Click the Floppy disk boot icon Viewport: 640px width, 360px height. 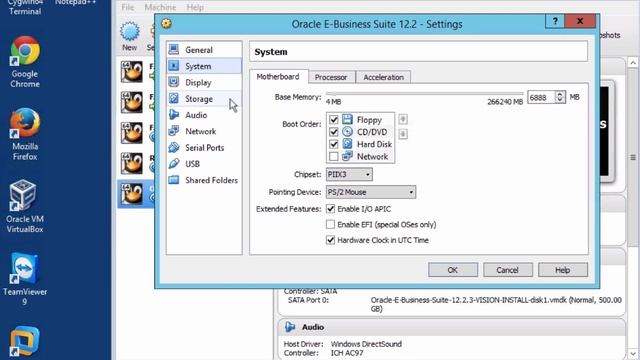(x=347, y=119)
